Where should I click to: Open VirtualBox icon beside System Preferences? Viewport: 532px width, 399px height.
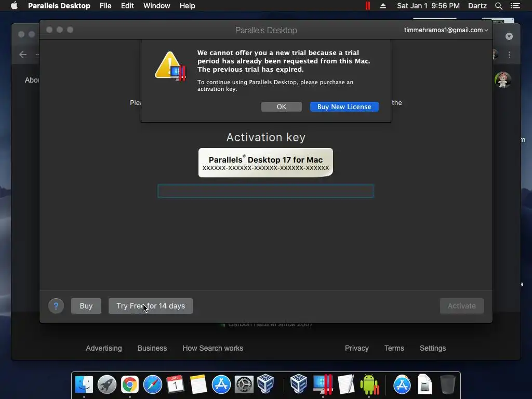coord(265,384)
